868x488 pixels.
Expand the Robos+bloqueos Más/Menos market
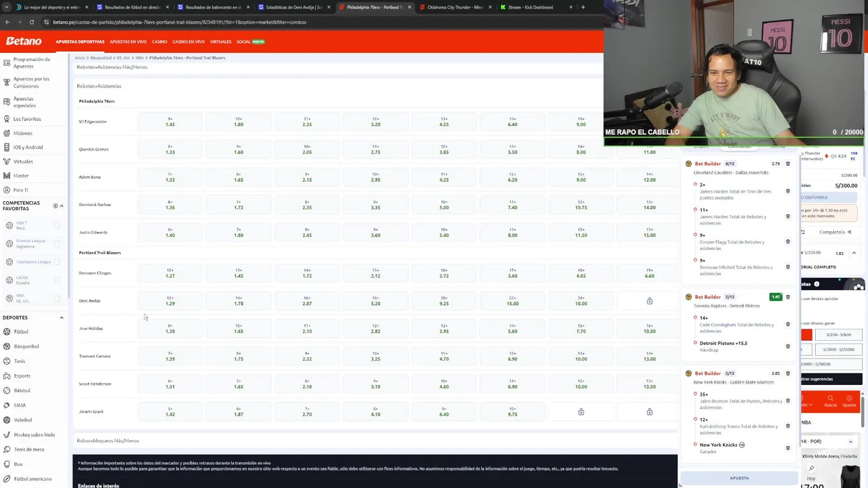pyautogui.click(x=375, y=441)
